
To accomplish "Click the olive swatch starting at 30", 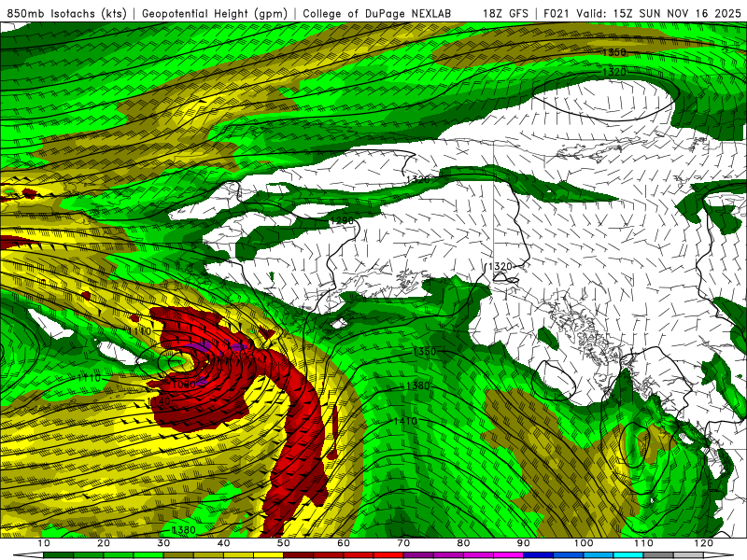I will pyautogui.click(x=178, y=555).
